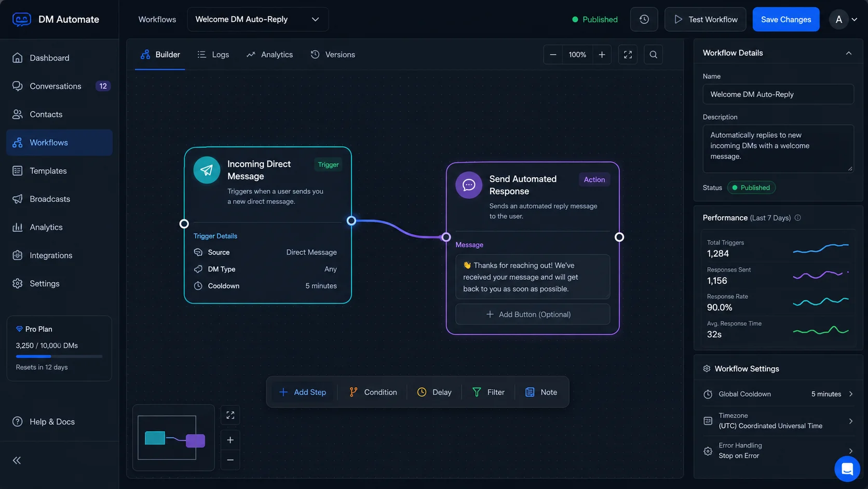Click the paper plane trigger node icon
The height and width of the screenshot is (489, 868).
click(207, 170)
